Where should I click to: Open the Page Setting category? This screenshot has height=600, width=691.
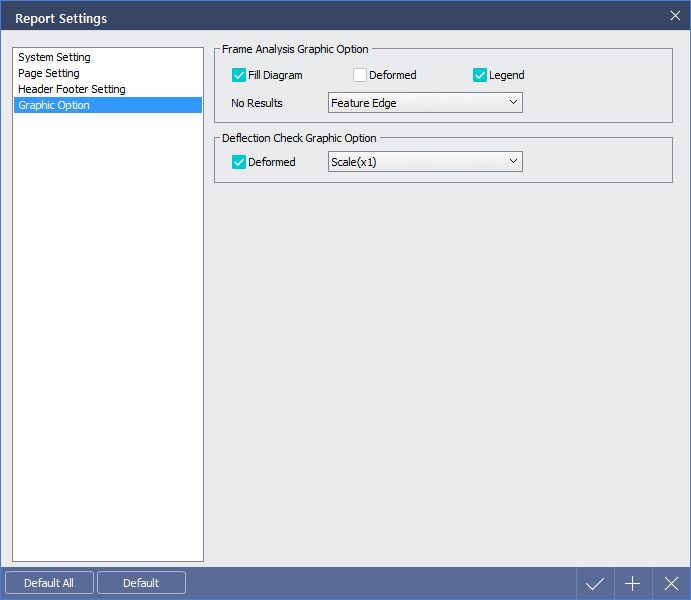click(49, 73)
